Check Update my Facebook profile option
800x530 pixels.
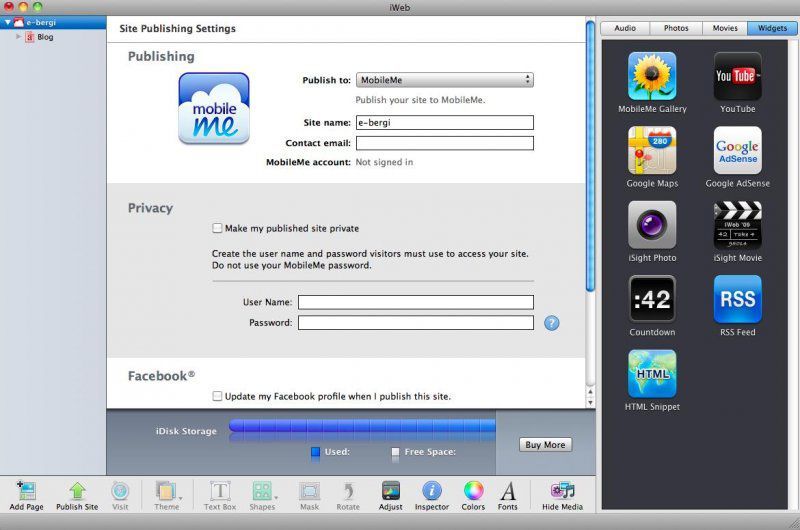(x=218, y=397)
